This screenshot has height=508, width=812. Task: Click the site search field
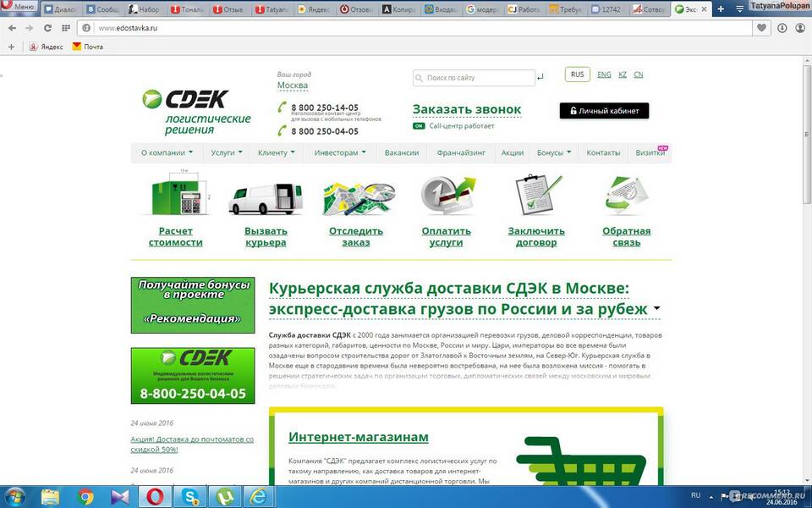pos(474,78)
